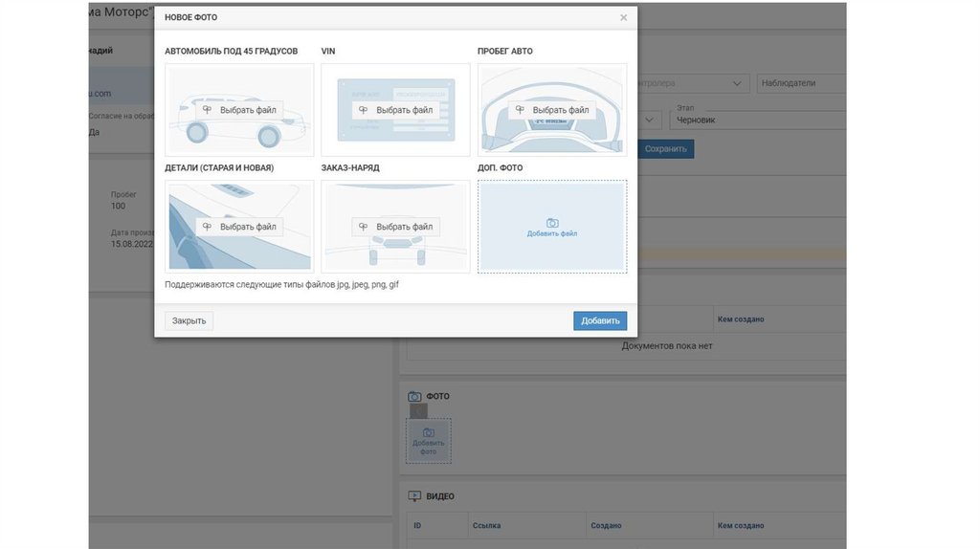
Task: Open the Этап dropdown showing Черновик
Action: 758,120
